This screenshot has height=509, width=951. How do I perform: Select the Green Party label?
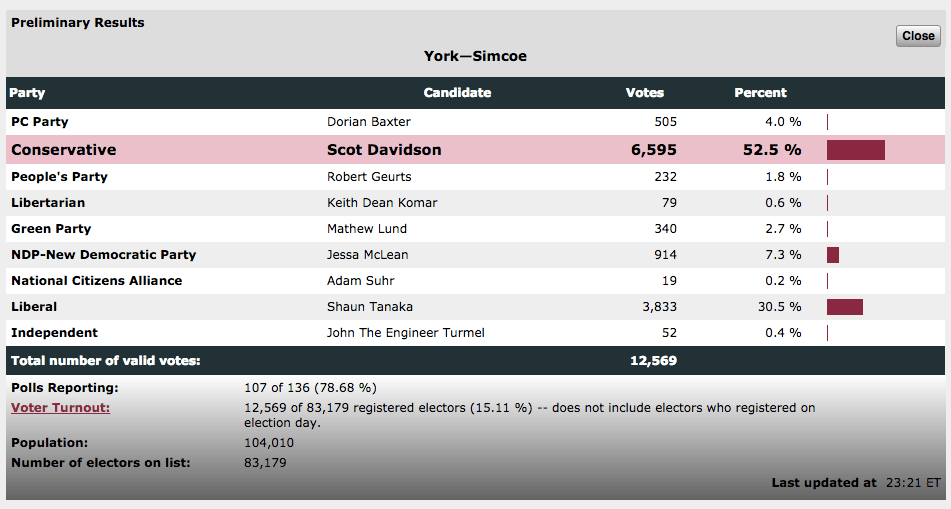[51, 229]
